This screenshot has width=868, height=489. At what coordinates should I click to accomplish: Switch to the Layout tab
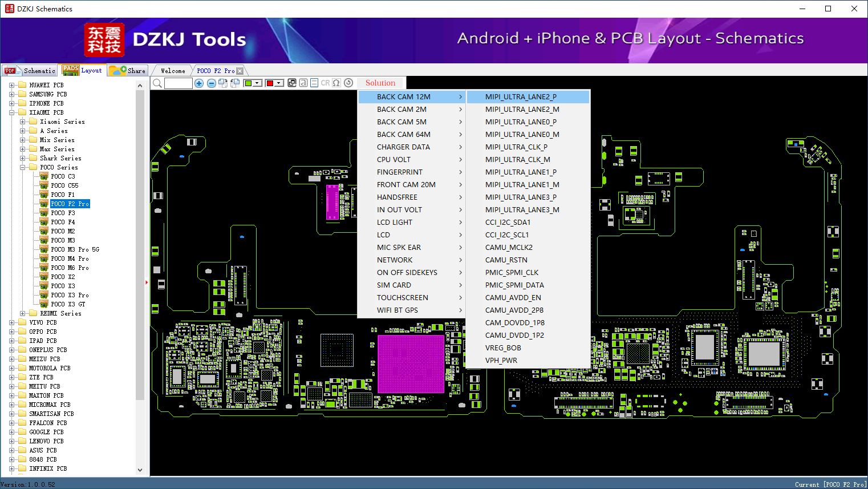coord(83,70)
